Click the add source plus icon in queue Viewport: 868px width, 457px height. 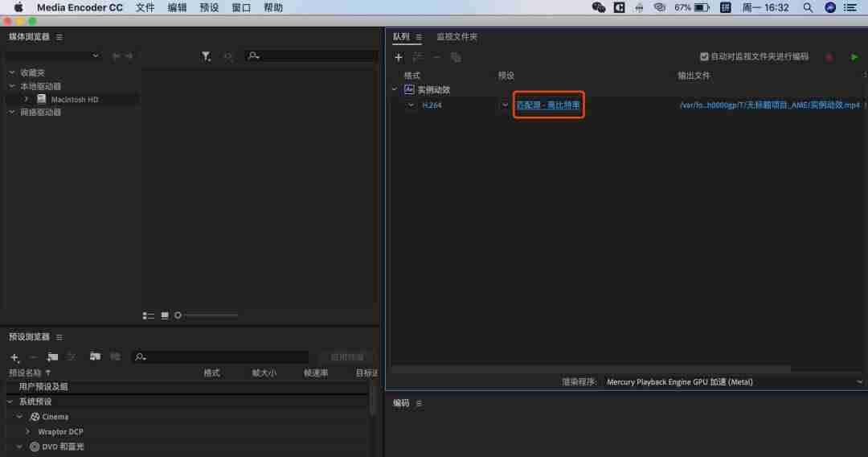point(399,57)
